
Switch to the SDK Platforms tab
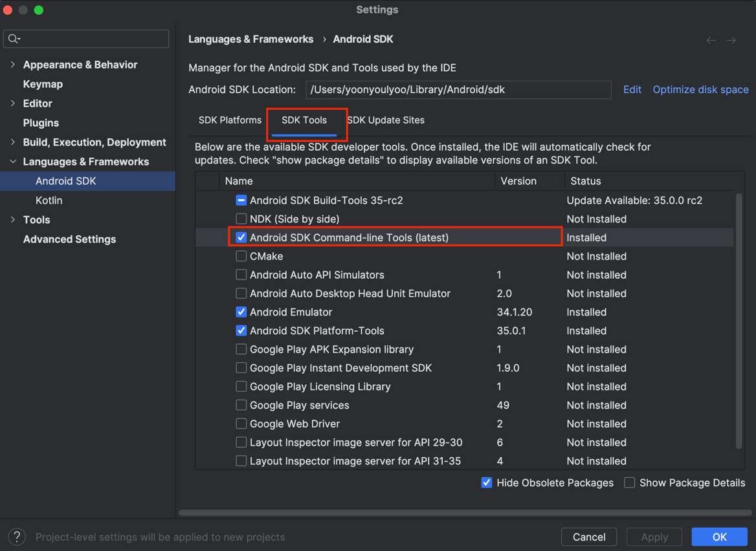[230, 120]
